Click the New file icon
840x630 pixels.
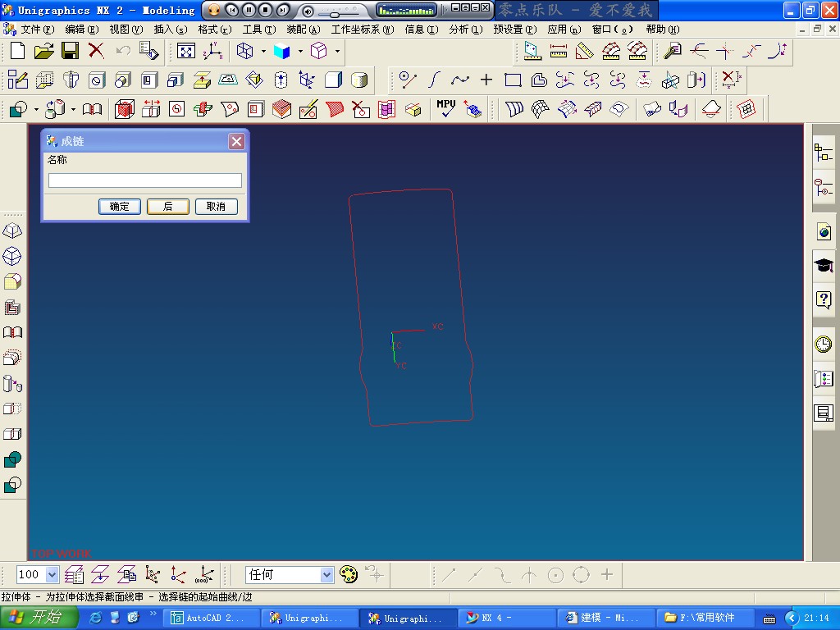pyautogui.click(x=18, y=52)
